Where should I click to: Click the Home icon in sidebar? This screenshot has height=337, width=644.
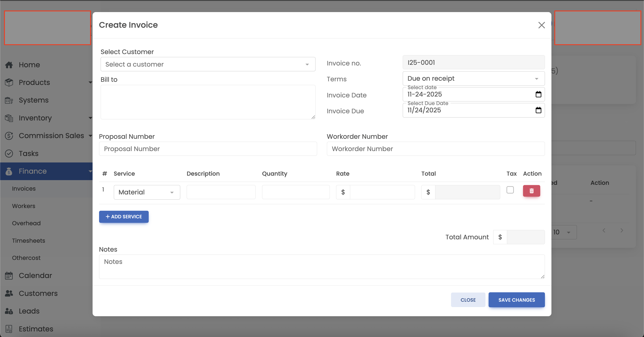pyautogui.click(x=9, y=65)
